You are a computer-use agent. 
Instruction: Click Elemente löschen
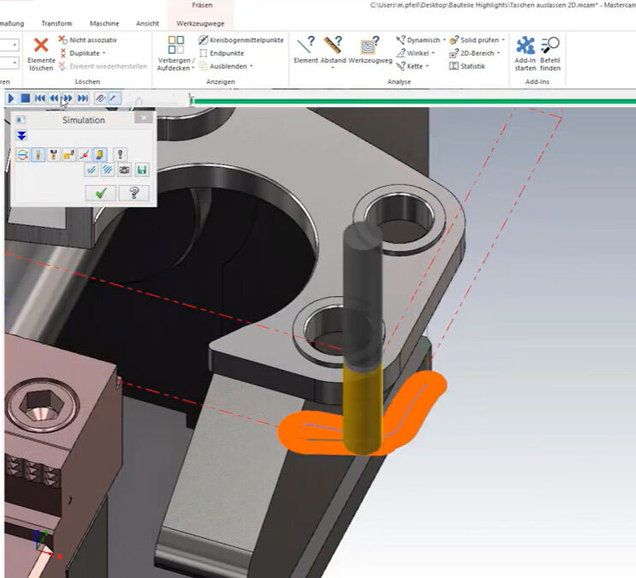[41, 54]
